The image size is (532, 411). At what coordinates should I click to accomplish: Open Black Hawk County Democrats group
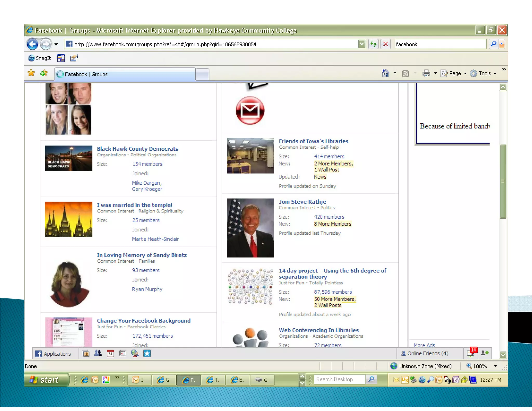(x=137, y=149)
